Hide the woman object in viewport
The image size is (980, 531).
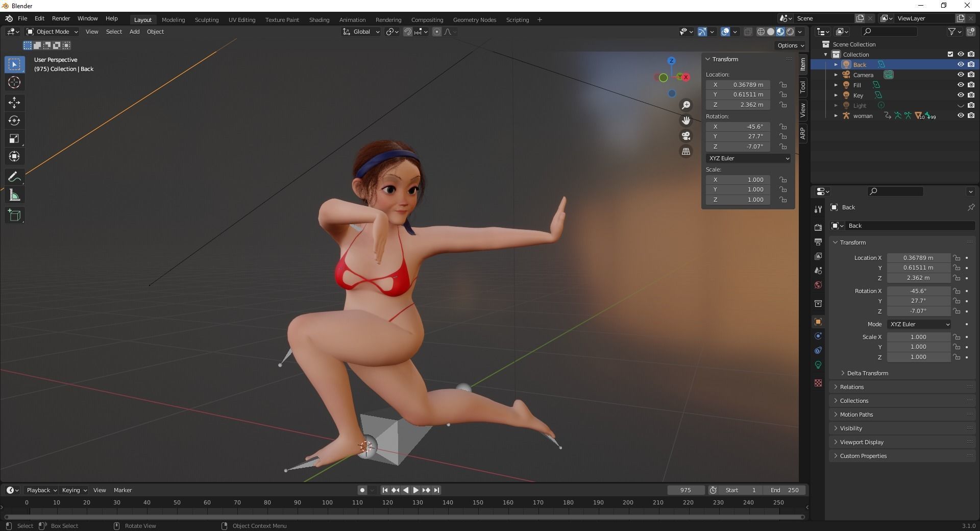[960, 115]
